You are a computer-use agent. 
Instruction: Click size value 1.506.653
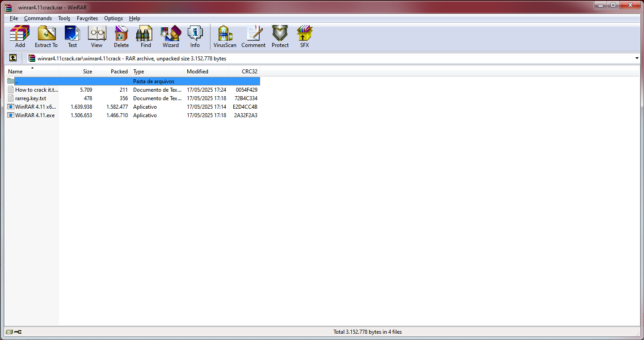(x=81, y=115)
